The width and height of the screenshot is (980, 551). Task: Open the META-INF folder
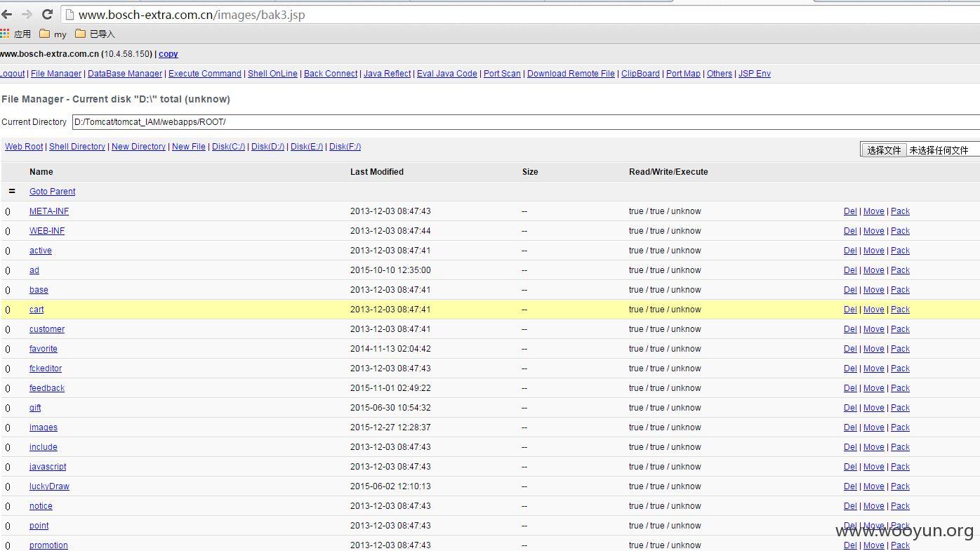tap(49, 211)
